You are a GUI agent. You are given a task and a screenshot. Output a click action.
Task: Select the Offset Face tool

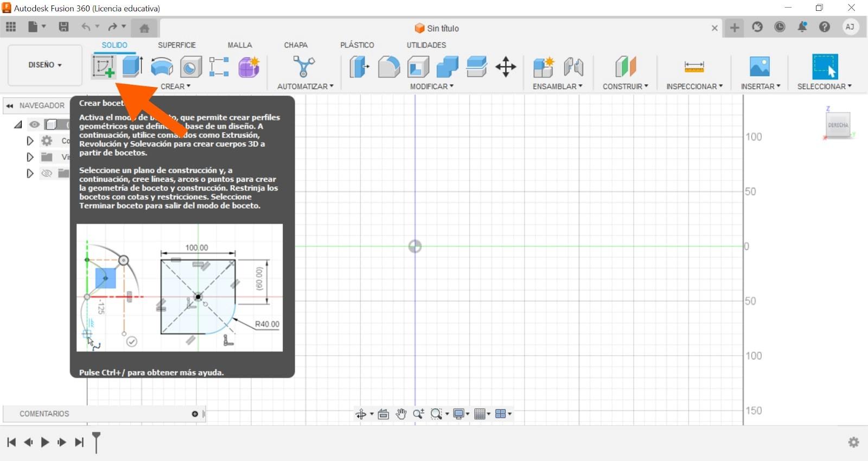click(x=477, y=67)
